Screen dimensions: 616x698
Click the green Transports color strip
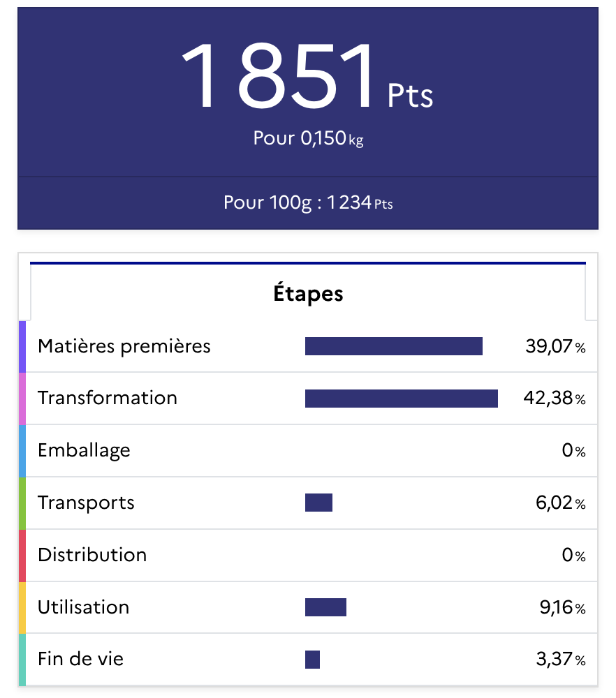click(22, 503)
